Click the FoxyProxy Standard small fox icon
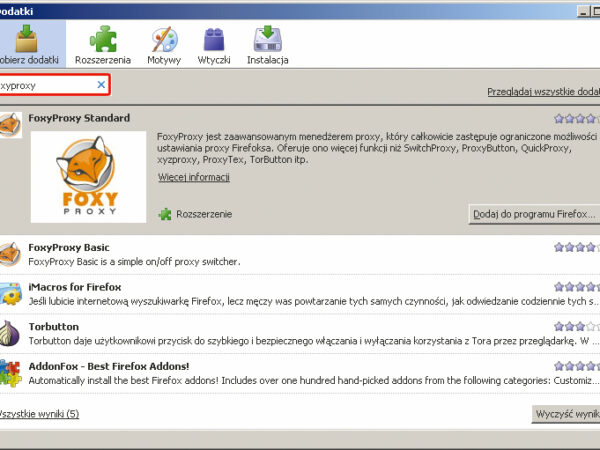600x450 pixels. (9, 124)
